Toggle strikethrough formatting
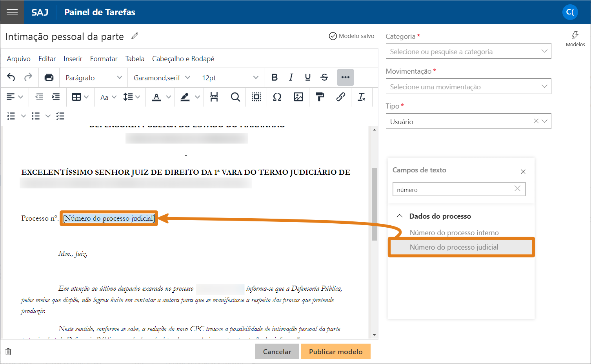 (324, 78)
